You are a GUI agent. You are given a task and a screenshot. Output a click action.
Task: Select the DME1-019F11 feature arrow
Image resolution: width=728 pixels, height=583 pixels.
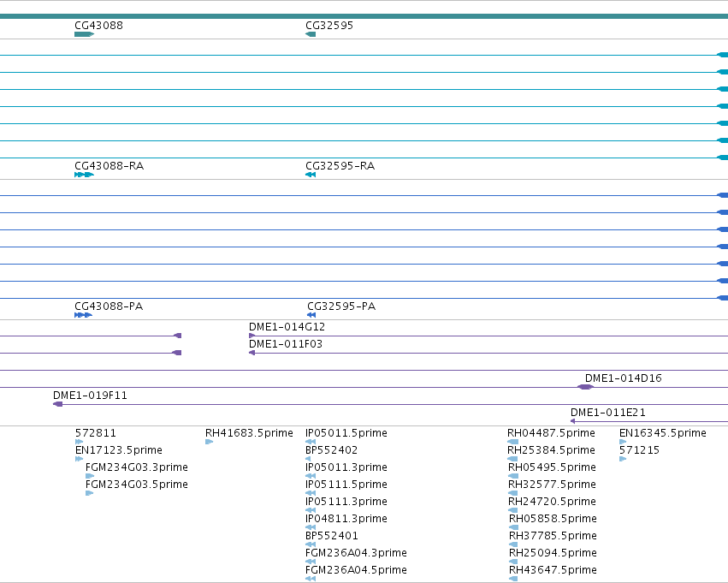point(57,404)
